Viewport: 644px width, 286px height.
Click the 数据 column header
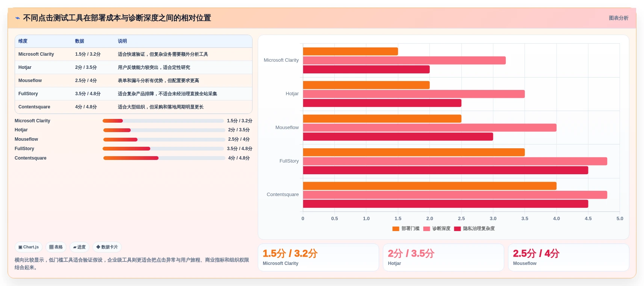click(80, 41)
